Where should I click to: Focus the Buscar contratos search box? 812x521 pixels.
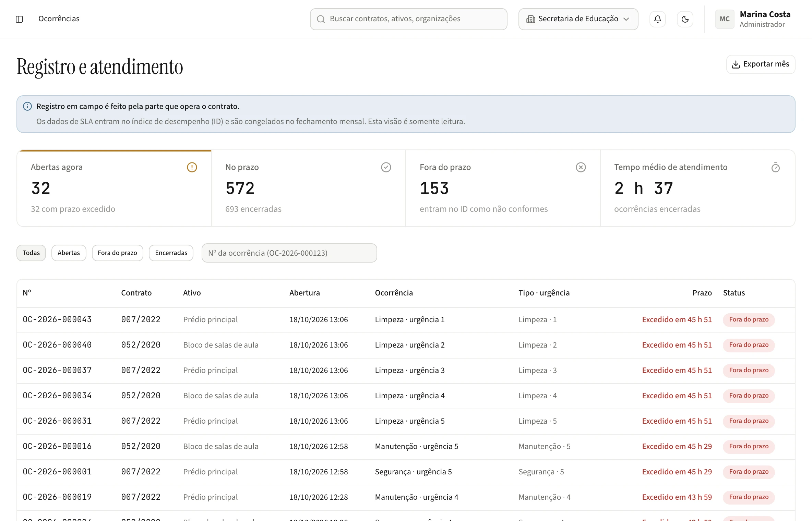(408, 19)
